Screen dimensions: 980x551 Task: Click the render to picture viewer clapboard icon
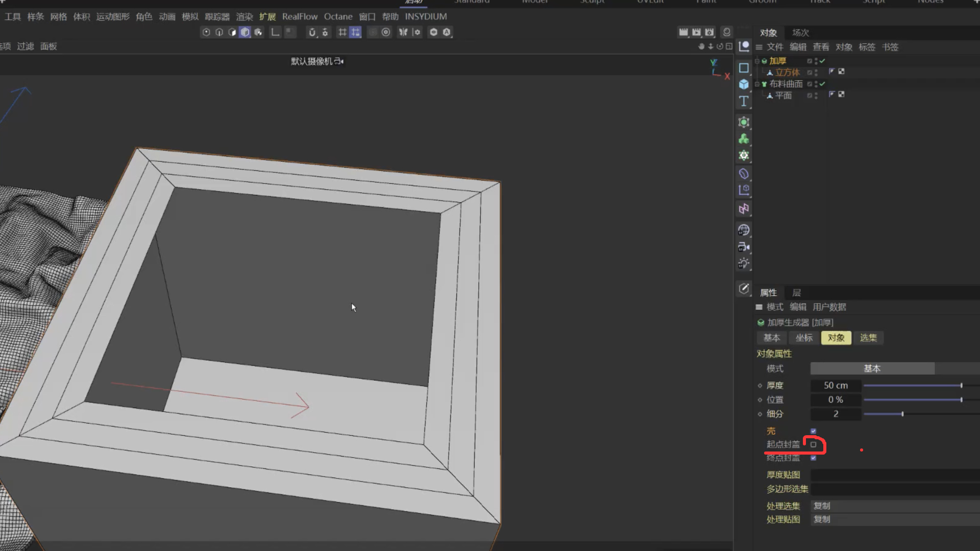click(696, 32)
